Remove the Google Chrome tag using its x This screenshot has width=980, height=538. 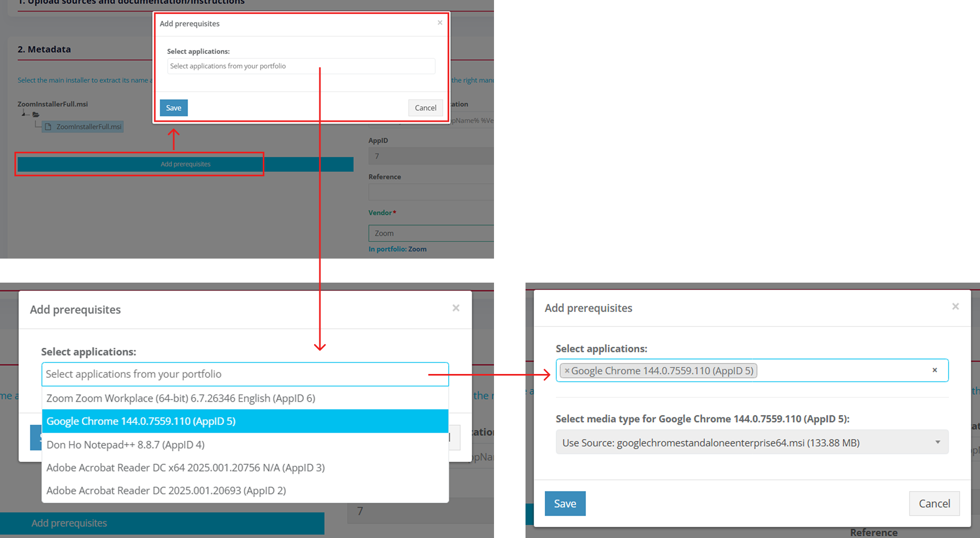tap(567, 371)
